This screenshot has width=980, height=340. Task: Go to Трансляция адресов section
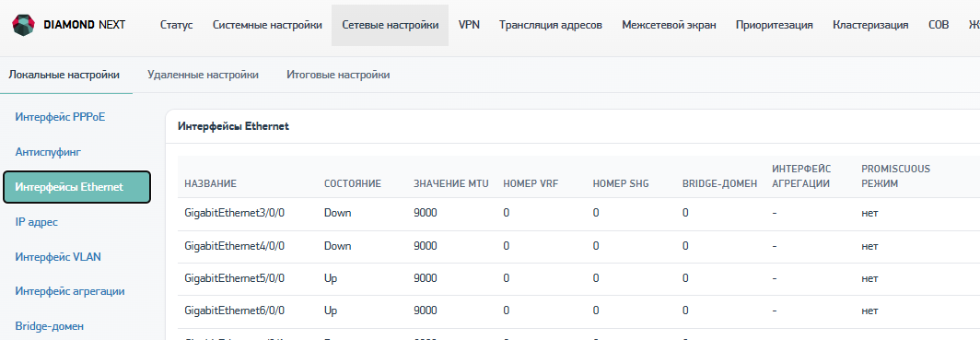(551, 25)
